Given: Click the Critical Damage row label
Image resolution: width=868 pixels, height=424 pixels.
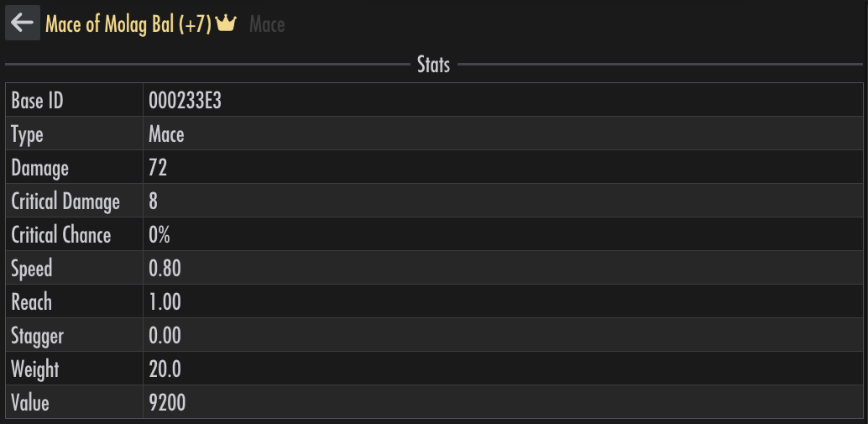Looking at the screenshot, I should pos(65,202).
